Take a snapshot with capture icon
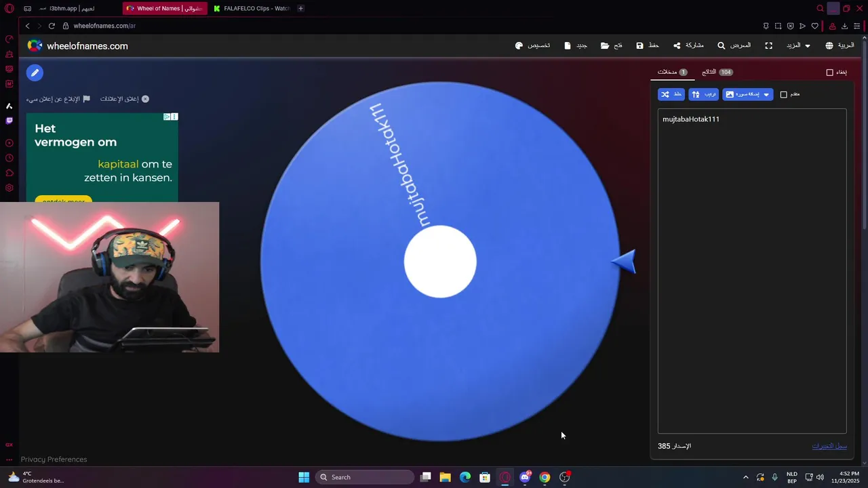 click(x=778, y=26)
